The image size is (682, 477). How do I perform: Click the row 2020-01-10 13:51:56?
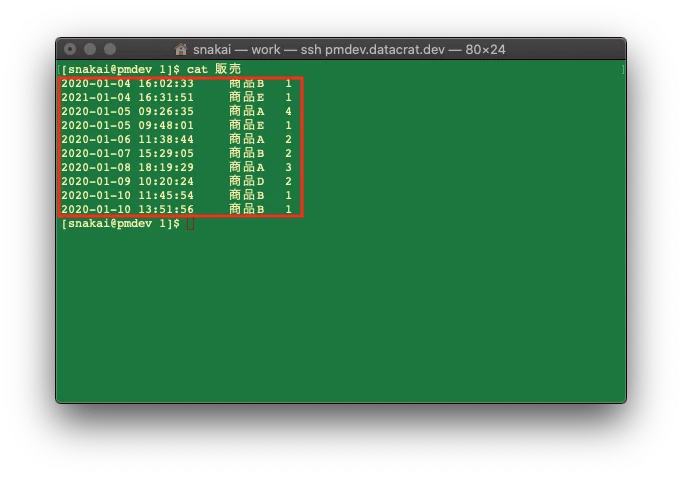click(x=176, y=209)
